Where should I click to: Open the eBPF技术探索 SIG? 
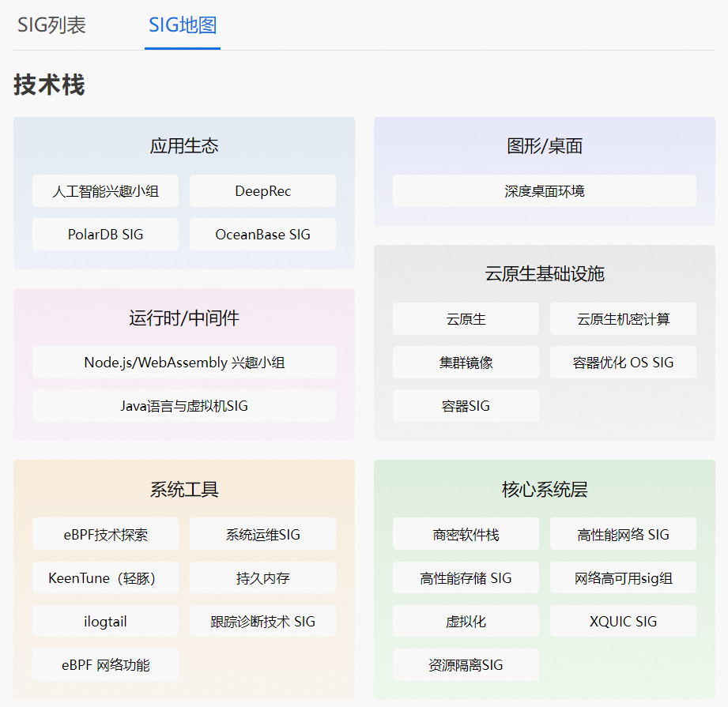pyautogui.click(x=105, y=533)
